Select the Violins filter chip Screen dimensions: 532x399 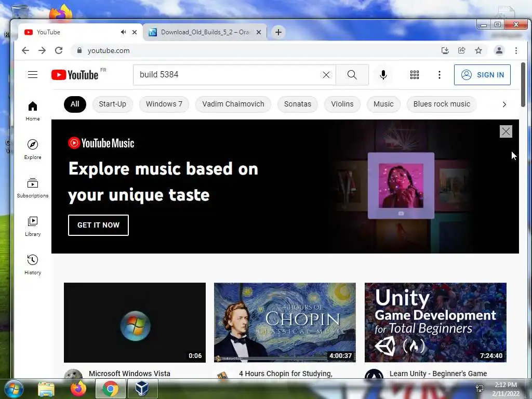pyautogui.click(x=342, y=104)
